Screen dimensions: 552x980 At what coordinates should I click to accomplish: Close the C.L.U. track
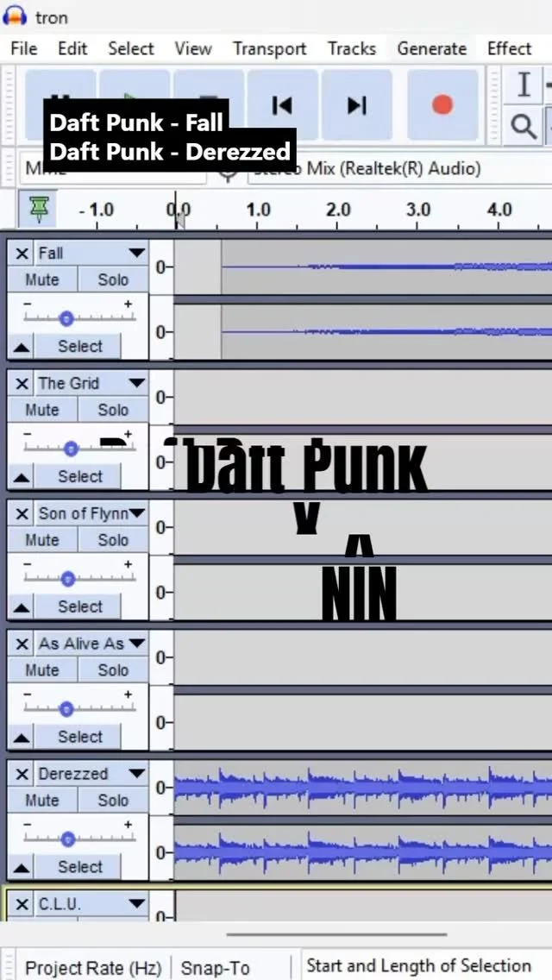tap(22, 904)
